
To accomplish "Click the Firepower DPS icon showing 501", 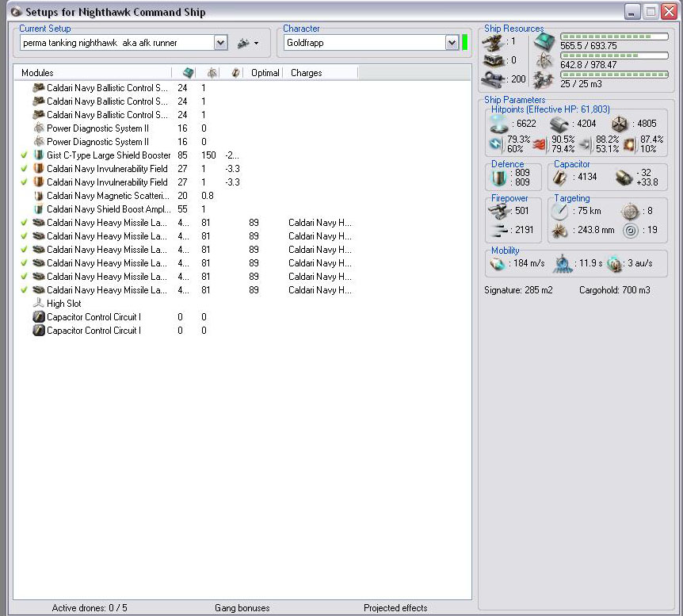I will coord(498,211).
